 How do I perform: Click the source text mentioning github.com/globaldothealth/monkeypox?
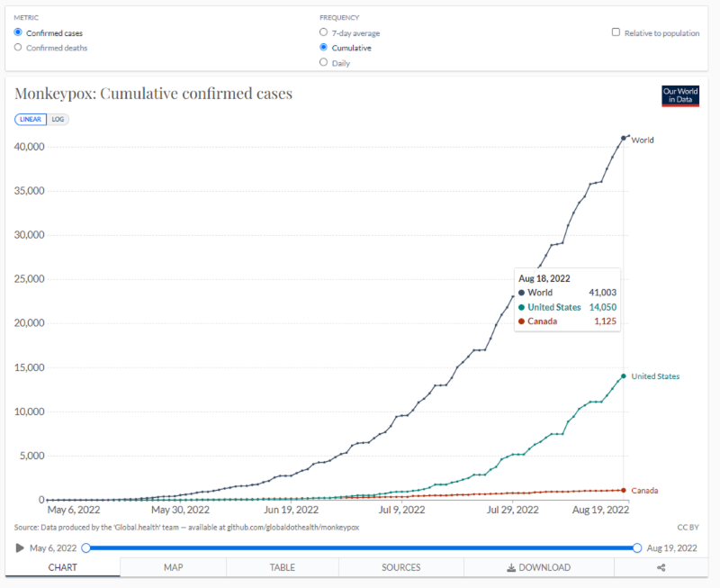[186, 528]
